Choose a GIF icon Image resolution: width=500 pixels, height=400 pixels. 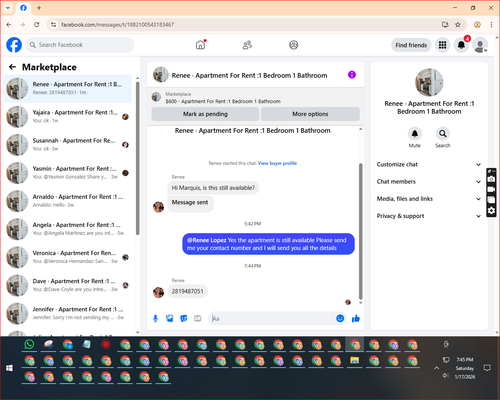(198, 319)
